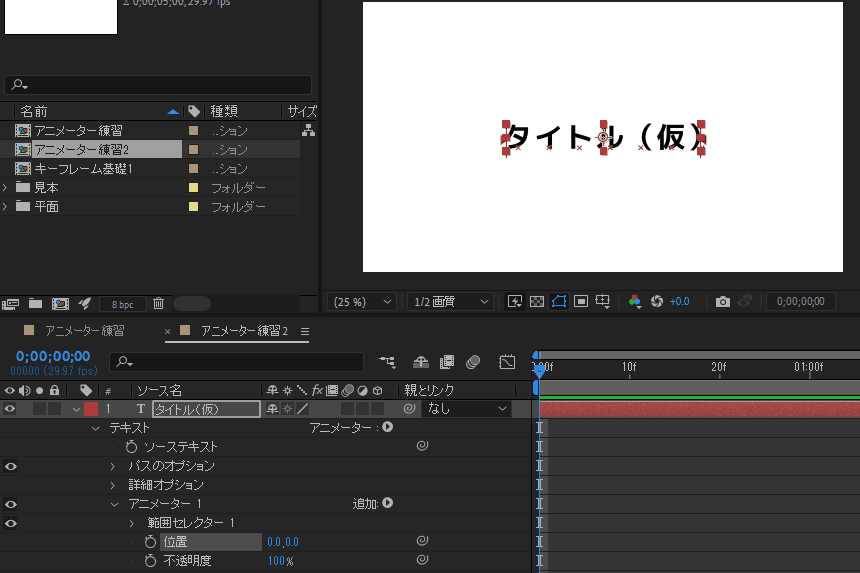Hide the タイトル(仮) layer via eye icon
Viewport: 860px width, 573px height.
10,409
